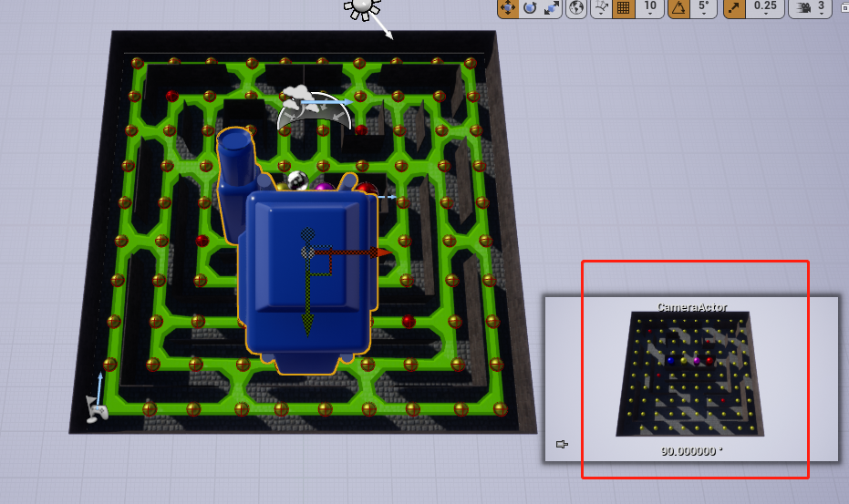The height and width of the screenshot is (504, 849).
Task: Toggle rotation snapping angle icon
Action: tap(679, 7)
